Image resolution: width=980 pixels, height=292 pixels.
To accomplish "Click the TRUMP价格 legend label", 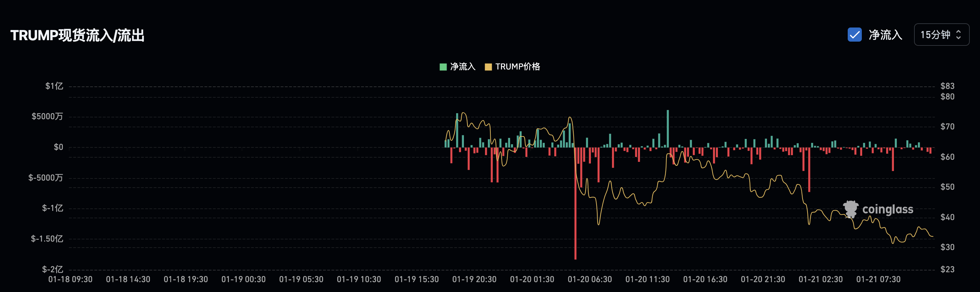I will 518,67.
